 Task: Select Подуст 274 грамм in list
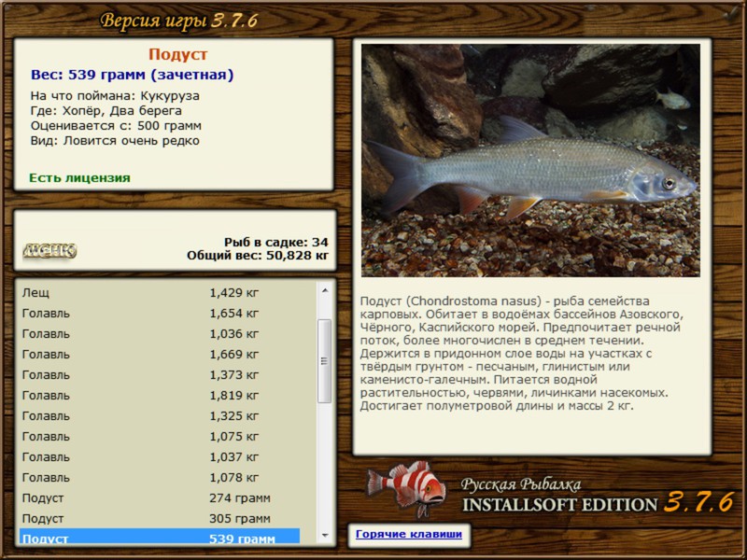[159, 498]
